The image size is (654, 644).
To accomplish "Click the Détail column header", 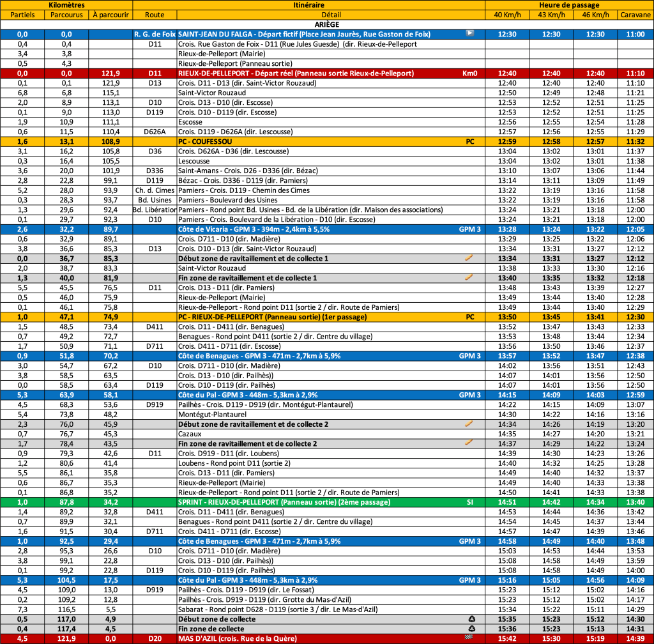I will [330, 15].
